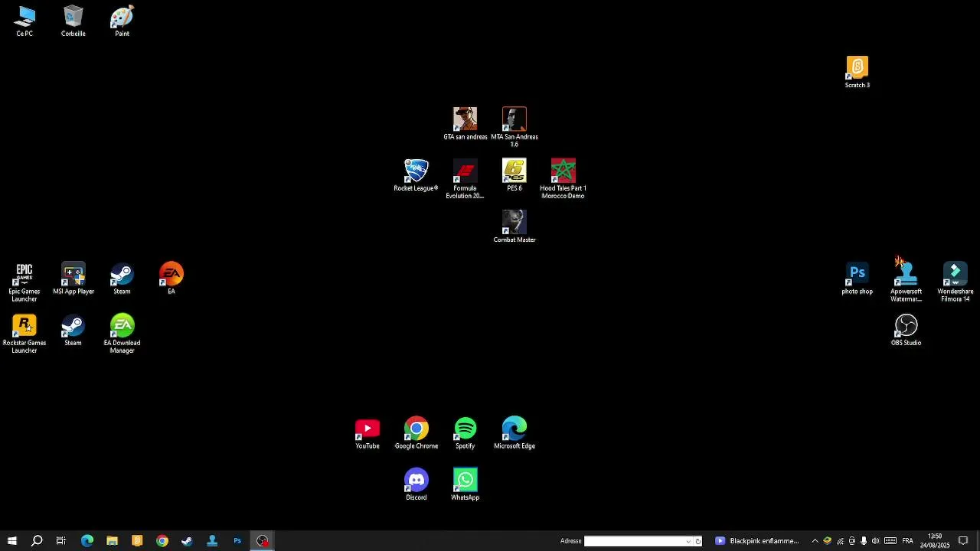Focus the Adresse toolbar input field

[635, 541]
